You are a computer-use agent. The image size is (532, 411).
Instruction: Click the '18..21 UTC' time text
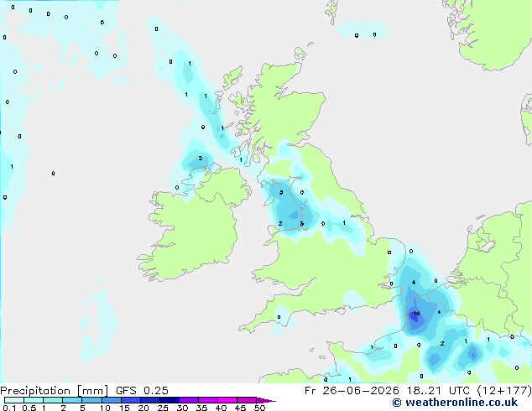pyautogui.click(x=439, y=391)
